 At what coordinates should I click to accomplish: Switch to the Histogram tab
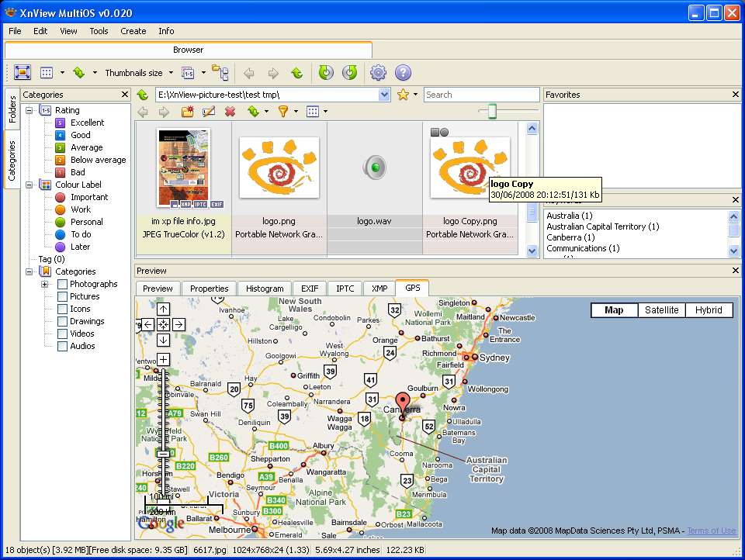pos(265,289)
